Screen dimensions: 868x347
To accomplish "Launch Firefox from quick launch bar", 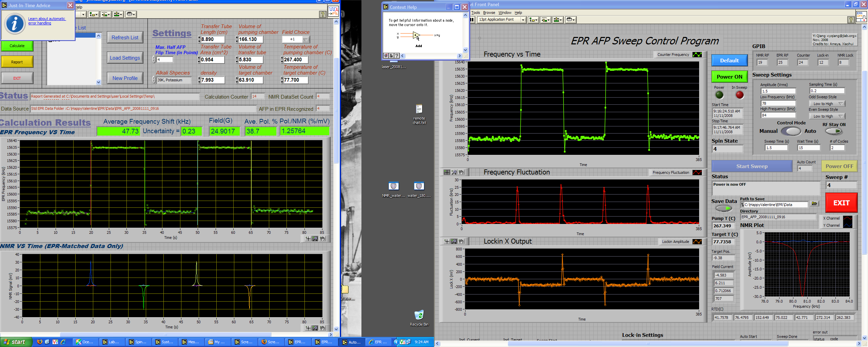I will [x=40, y=342].
